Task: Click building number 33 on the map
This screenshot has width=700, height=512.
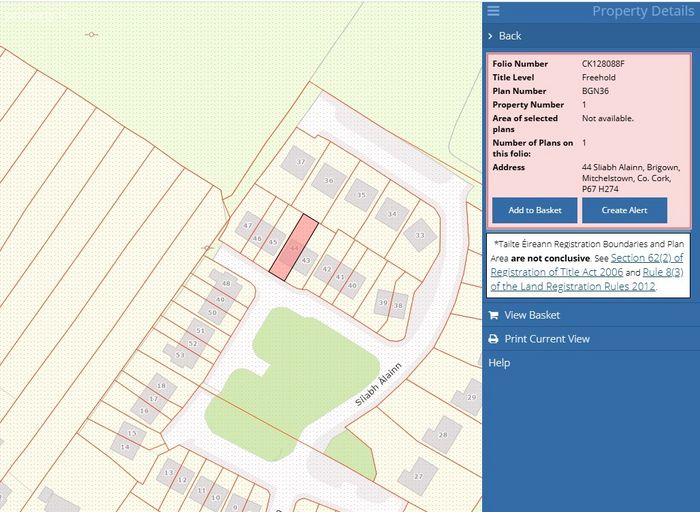Action: tap(420, 235)
